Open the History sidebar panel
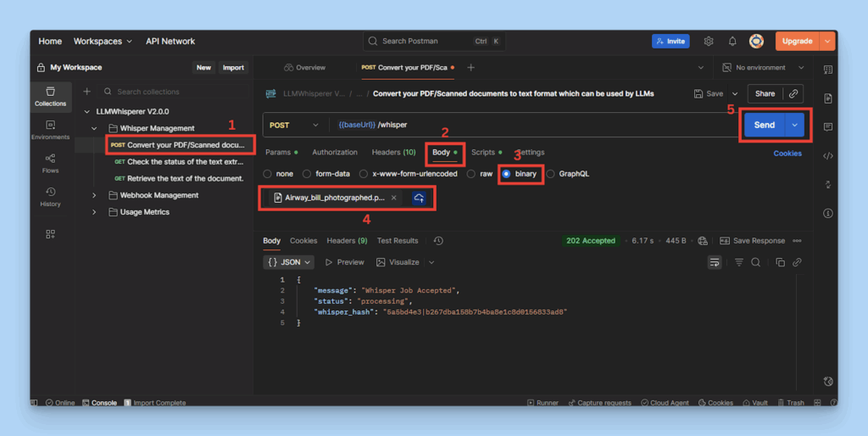Screen dimensions: 868x436 click(x=50, y=196)
